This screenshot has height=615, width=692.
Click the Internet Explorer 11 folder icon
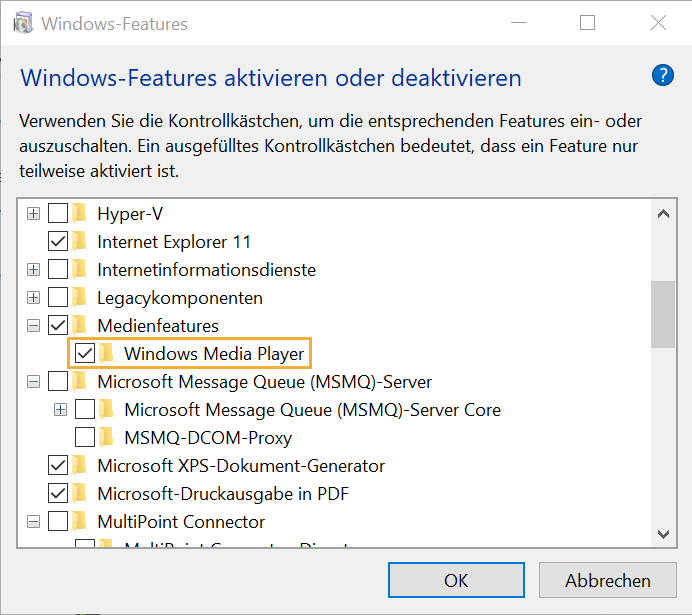pos(80,241)
